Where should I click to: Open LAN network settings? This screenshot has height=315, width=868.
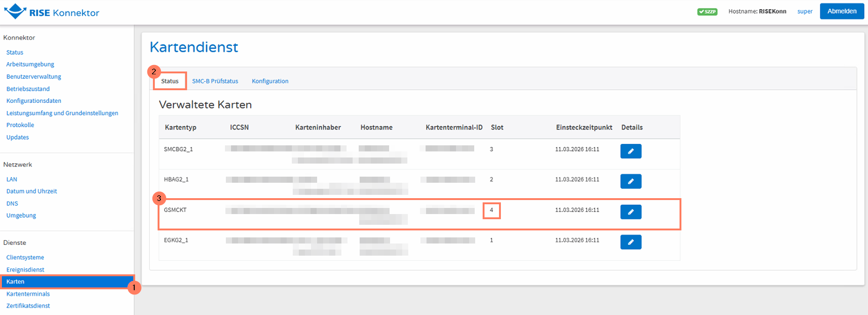point(12,179)
